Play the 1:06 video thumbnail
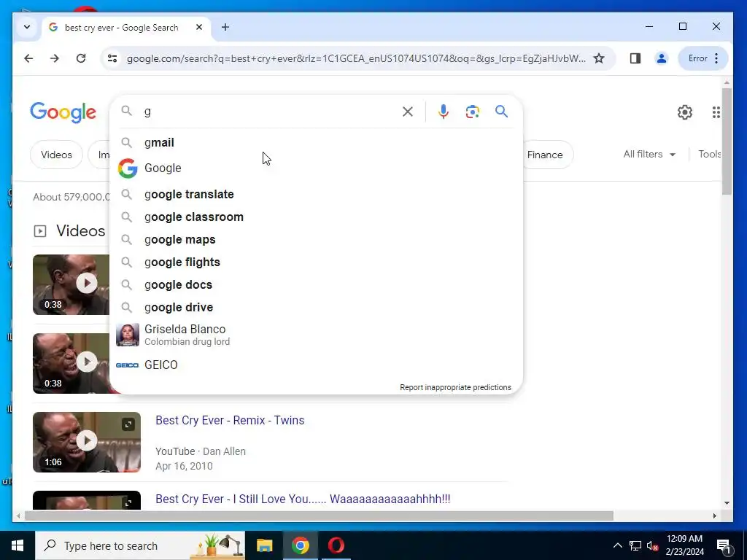The height and width of the screenshot is (560, 747). 87,442
